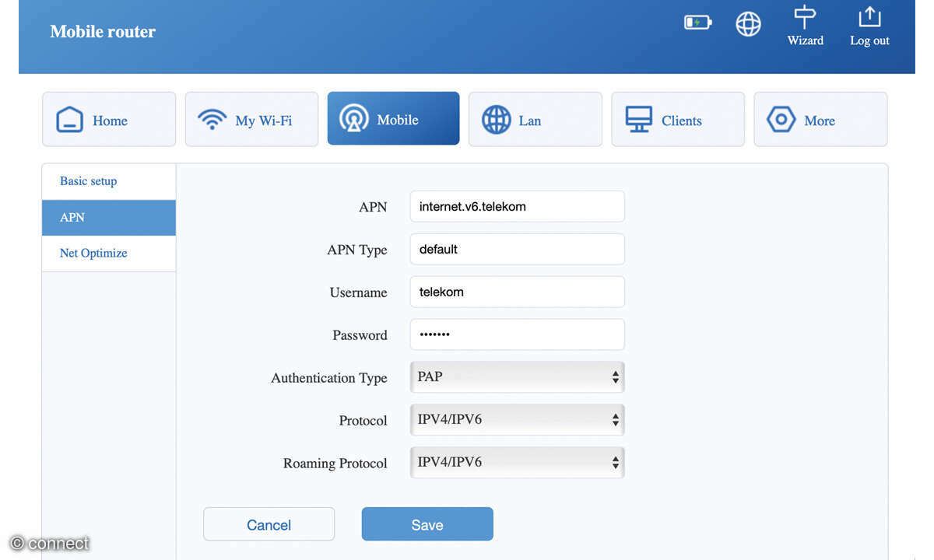
Task: Log out of the router
Action: 869,26
